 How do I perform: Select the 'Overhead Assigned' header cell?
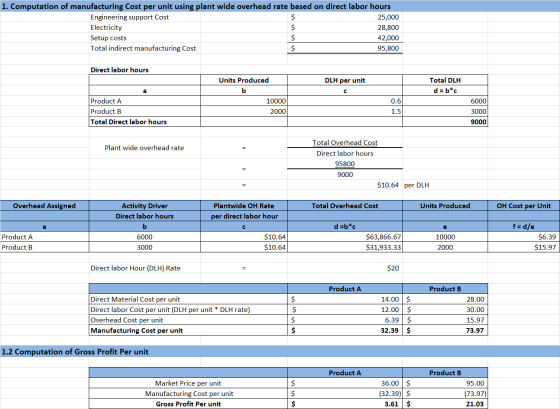tap(44, 206)
